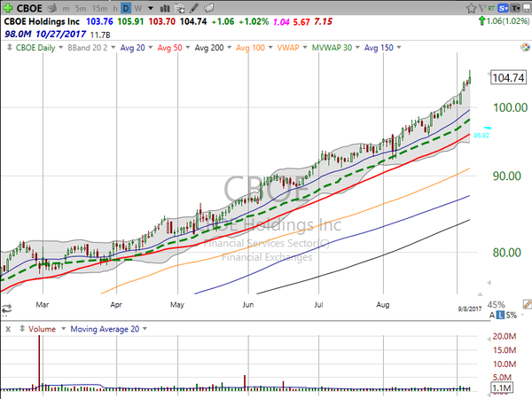Viewport: 532px width, 399px height.
Task: Switch to the m minute timeframe
Action: [x=66, y=9]
